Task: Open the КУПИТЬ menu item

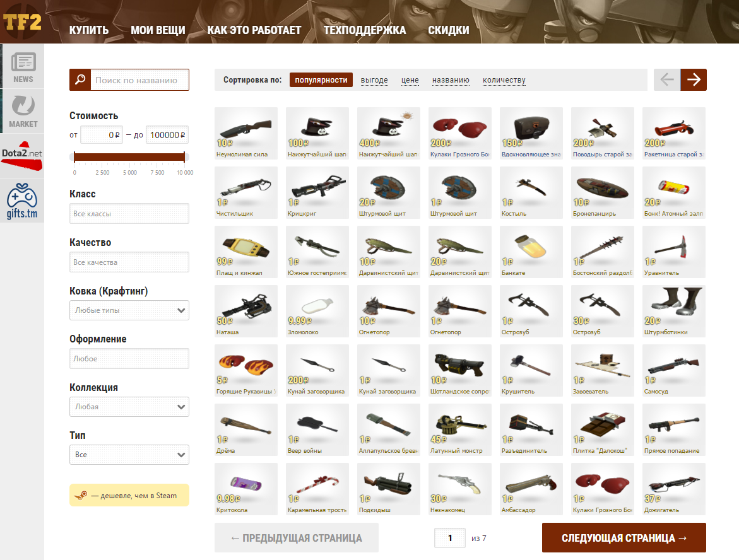Action: (89, 30)
